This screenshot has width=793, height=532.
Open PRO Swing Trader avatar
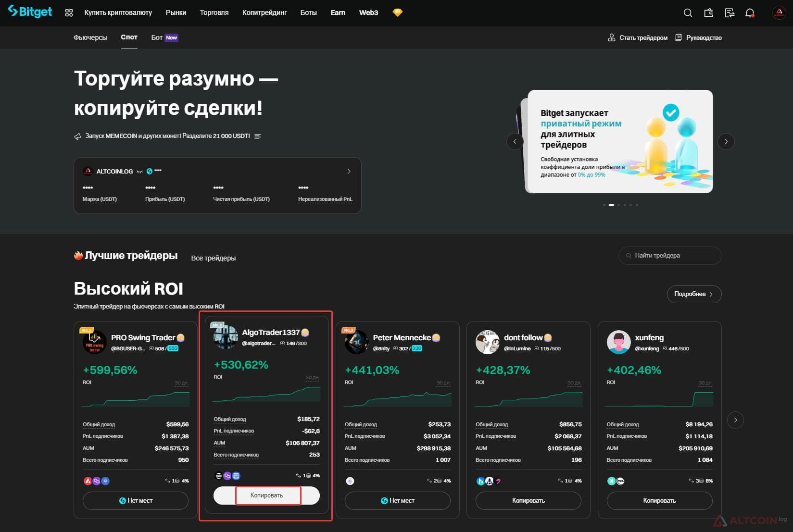point(95,342)
